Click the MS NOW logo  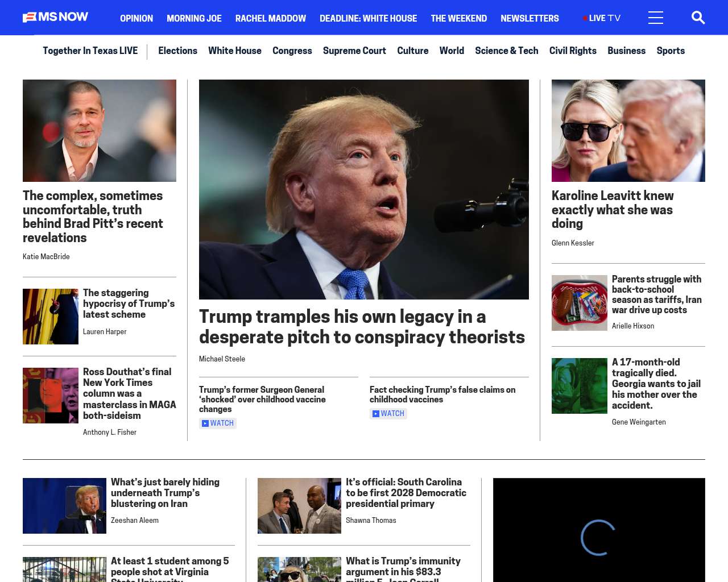(x=55, y=18)
